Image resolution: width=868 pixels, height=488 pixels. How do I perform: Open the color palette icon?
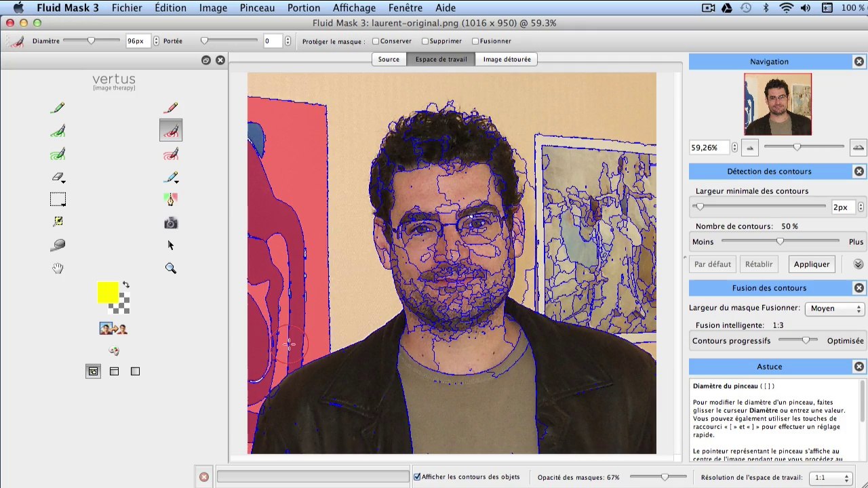click(114, 350)
